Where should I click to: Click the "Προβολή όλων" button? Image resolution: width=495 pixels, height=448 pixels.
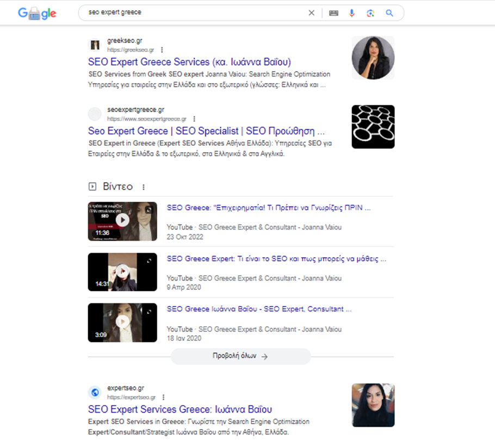240,357
